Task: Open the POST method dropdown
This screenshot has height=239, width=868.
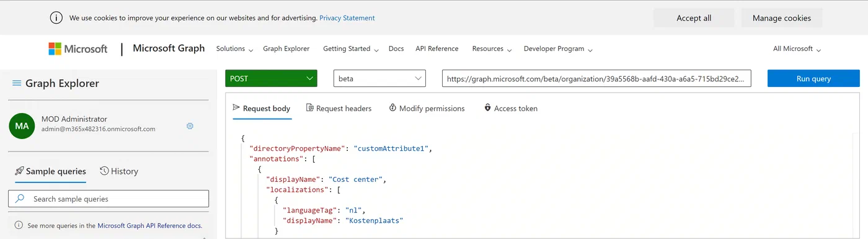Action: [x=271, y=78]
